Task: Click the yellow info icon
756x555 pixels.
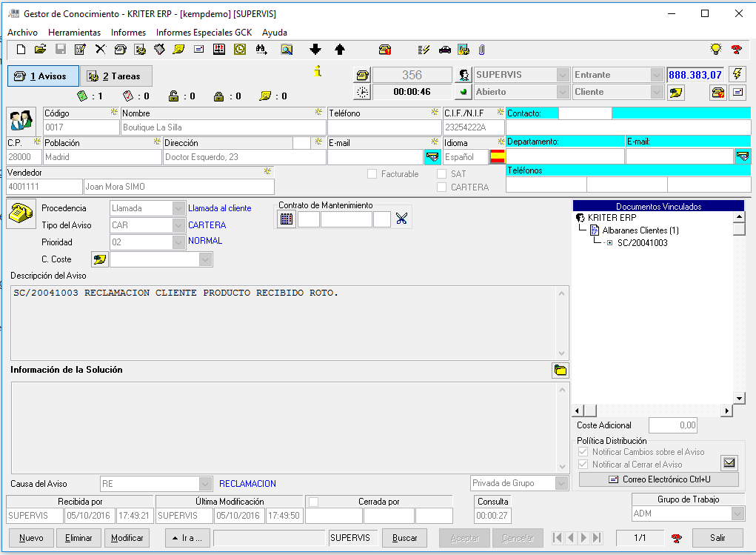Action: click(317, 71)
